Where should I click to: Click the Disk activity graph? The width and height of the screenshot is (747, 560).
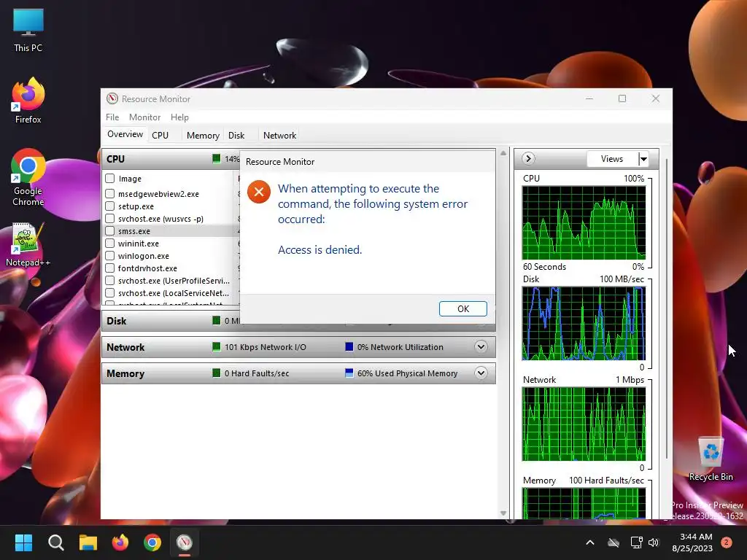click(x=584, y=323)
